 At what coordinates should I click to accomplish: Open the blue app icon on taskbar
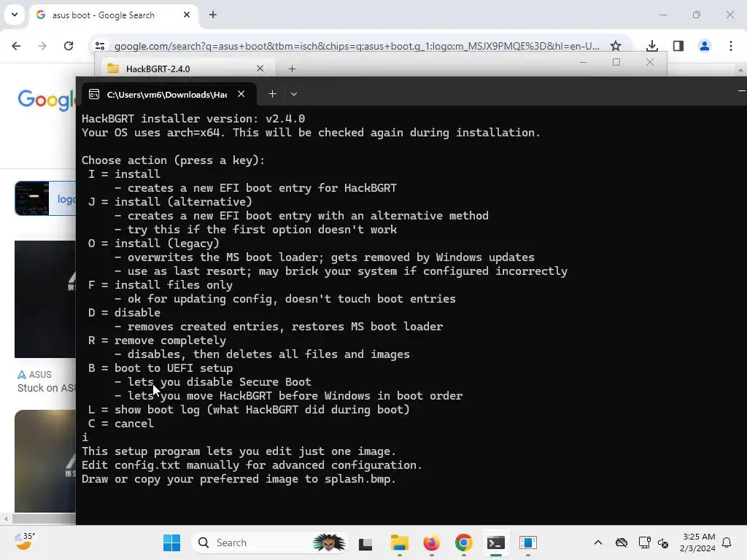[528, 542]
